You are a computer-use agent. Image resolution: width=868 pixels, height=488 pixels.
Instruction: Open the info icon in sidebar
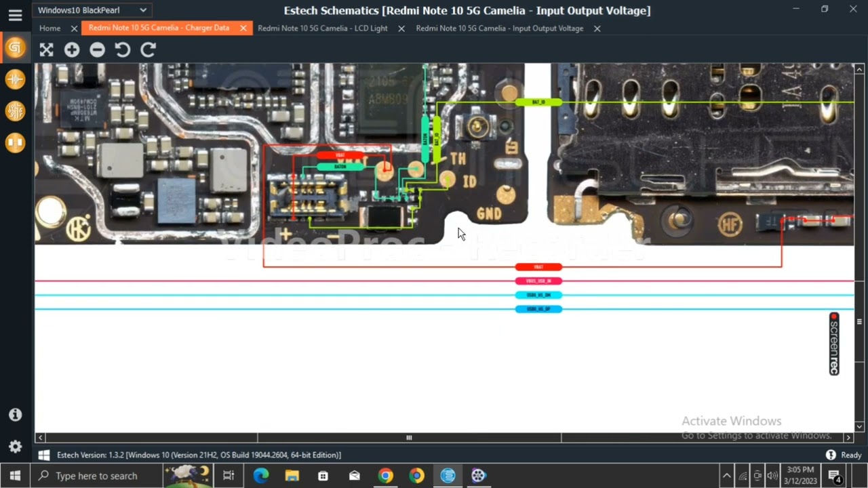[x=15, y=415]
